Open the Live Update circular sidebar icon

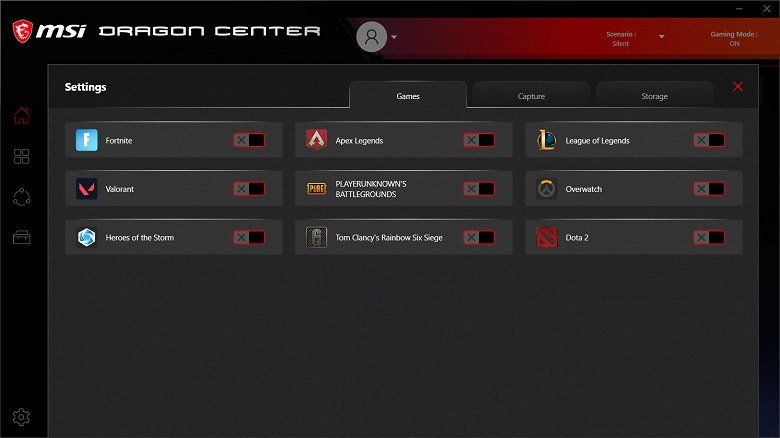point(21,197)
